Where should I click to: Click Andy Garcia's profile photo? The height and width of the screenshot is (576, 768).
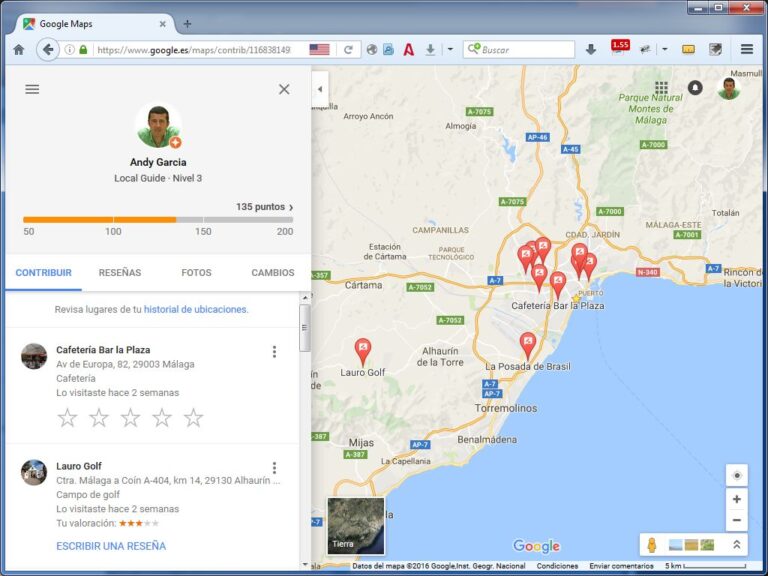point(158,126)
